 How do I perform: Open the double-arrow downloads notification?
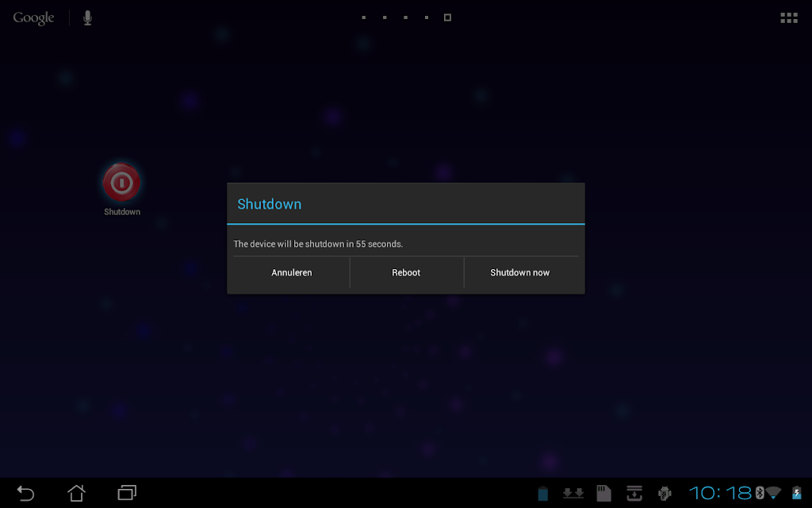pyautogui.click(x=573, y=494)
